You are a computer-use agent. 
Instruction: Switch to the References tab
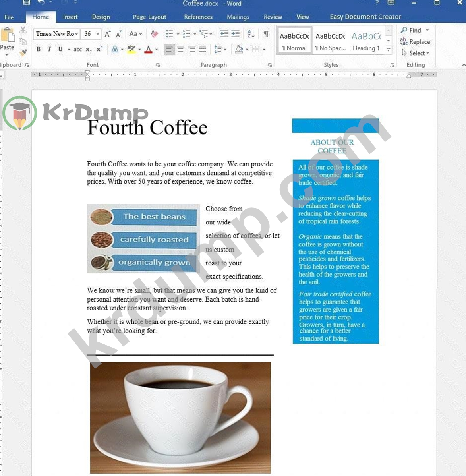(x=198, y=17)
